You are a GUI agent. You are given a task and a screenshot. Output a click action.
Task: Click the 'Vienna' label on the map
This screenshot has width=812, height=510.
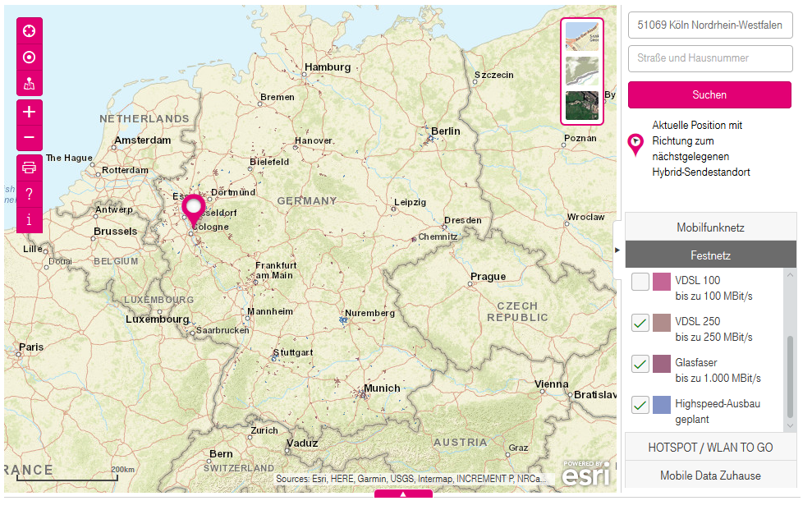click(x=552, y=384)
